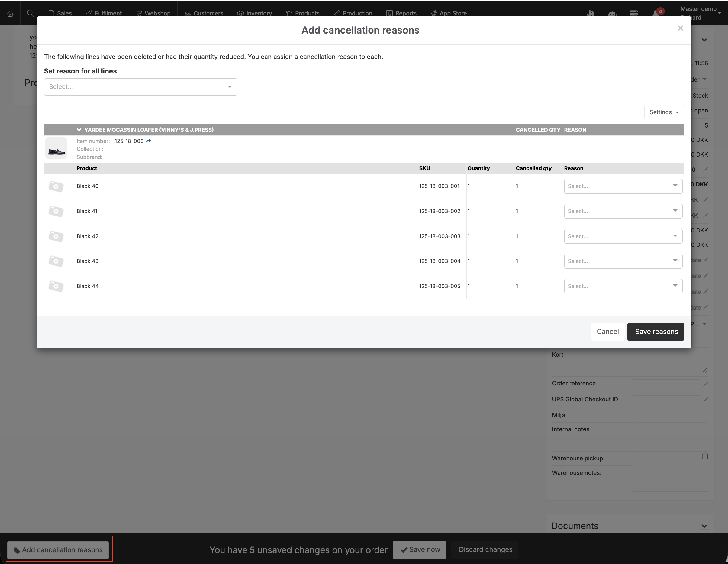
Task: Click Cancel in the dialog footer
Action: pyautogui.click(x=607, y=332)
